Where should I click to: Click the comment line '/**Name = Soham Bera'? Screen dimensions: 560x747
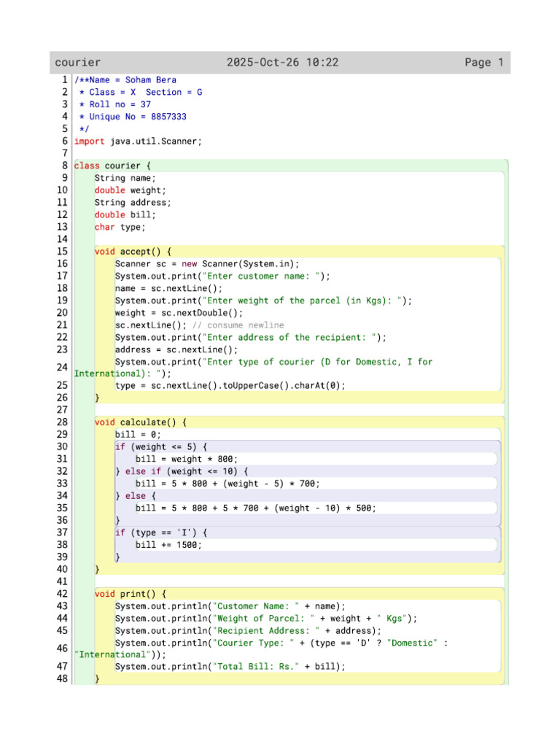point(125,80)
